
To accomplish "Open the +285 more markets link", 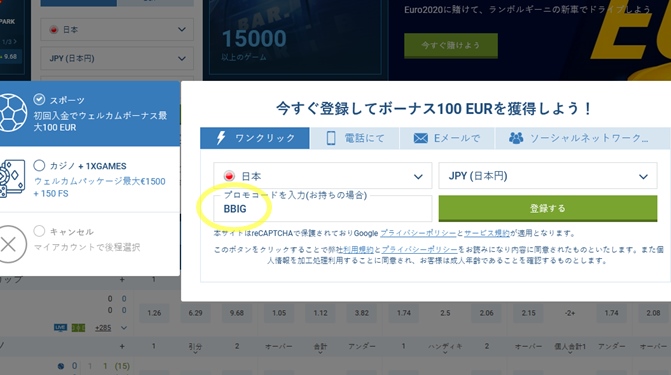I will [x=103, y=328].
